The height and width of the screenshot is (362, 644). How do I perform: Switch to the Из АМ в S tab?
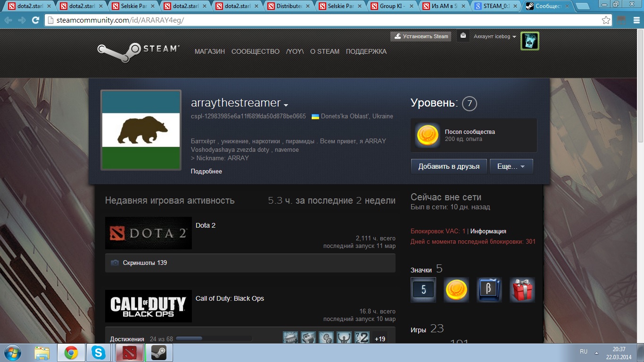(x=444, y=6)
